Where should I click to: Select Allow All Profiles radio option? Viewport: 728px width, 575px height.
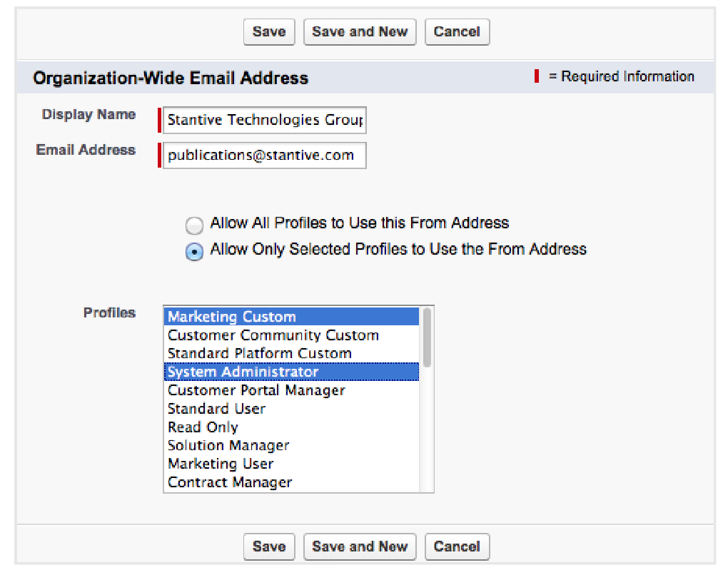click(x=193, y=226)
